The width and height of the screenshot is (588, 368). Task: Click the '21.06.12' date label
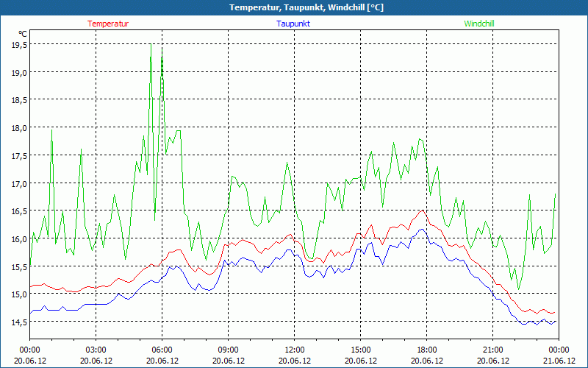[x=559, y=361]
